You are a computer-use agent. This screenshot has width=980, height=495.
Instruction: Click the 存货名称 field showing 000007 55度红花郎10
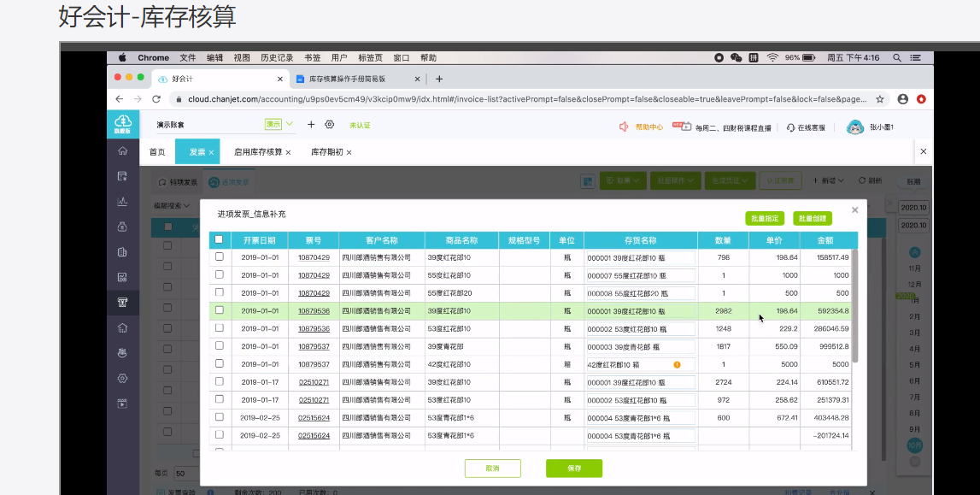point(641,275)
